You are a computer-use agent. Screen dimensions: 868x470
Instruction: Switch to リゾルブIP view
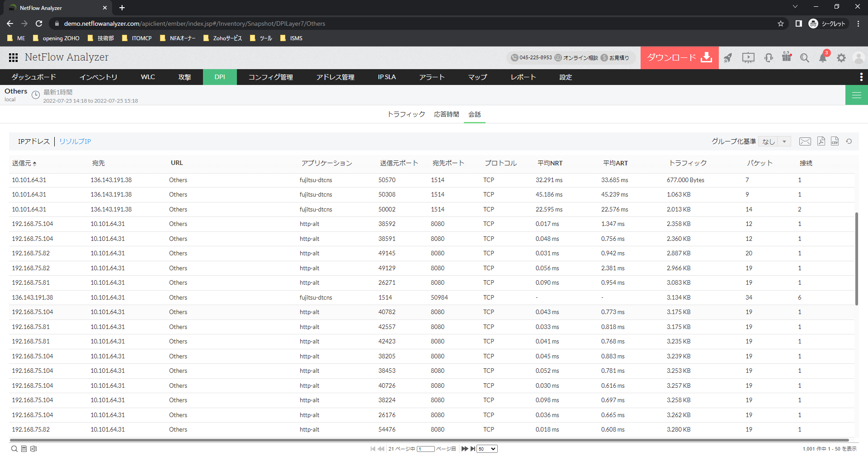(x=75, y=141)
